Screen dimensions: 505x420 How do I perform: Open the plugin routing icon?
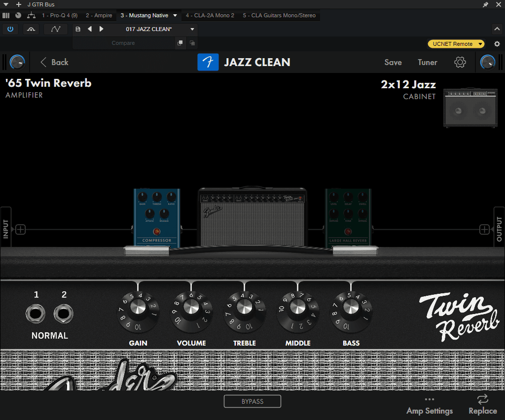coord(31,15)
